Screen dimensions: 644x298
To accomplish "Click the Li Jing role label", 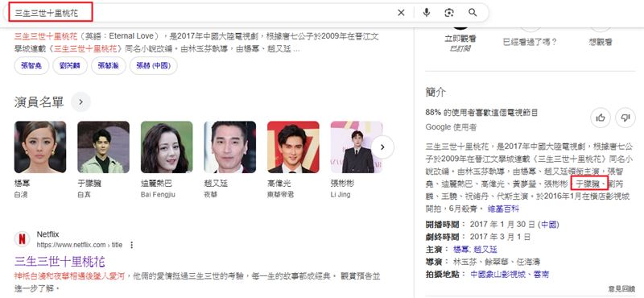I will (x=341, y=194).
